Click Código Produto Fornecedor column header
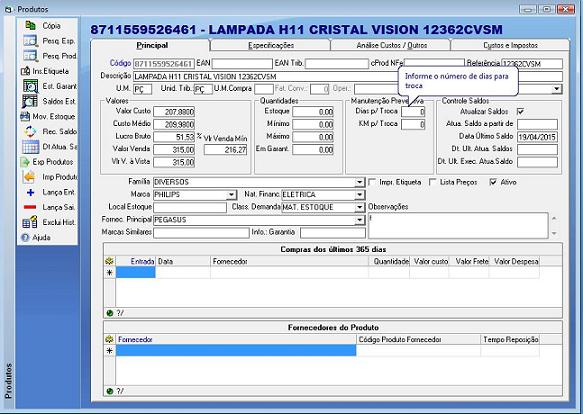This screenshot has width=583, height=414. (x=418, y=339)
